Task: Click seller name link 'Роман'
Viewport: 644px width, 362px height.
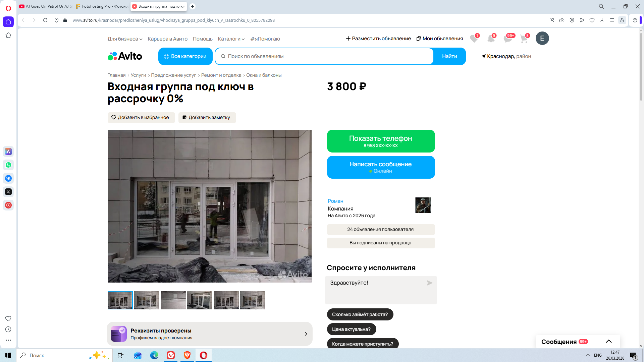Action: pyautogui.click(x=335, y=201)
